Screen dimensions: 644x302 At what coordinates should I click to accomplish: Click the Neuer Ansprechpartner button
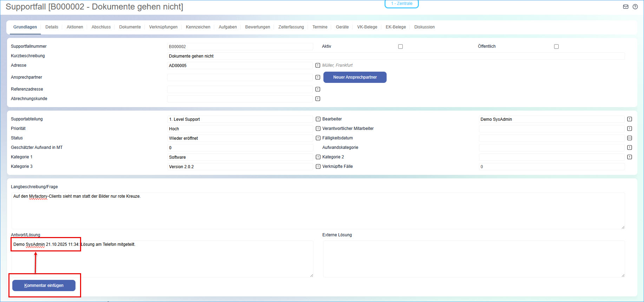pos(355,77)
